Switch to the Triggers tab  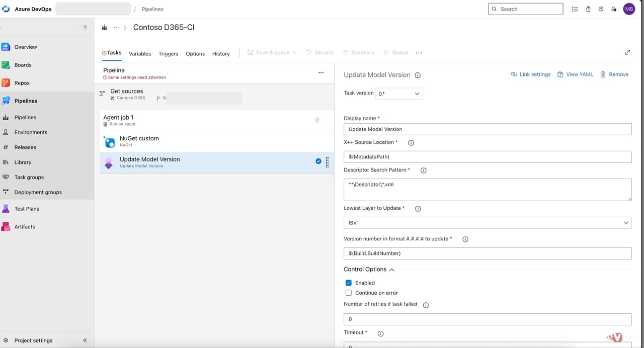coord(169,54)
